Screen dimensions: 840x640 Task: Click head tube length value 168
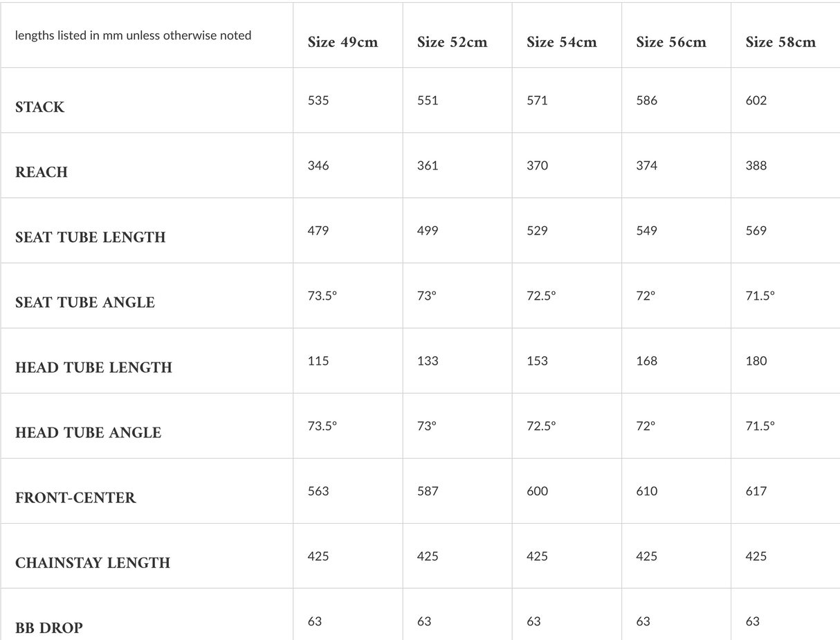(646, 360)
